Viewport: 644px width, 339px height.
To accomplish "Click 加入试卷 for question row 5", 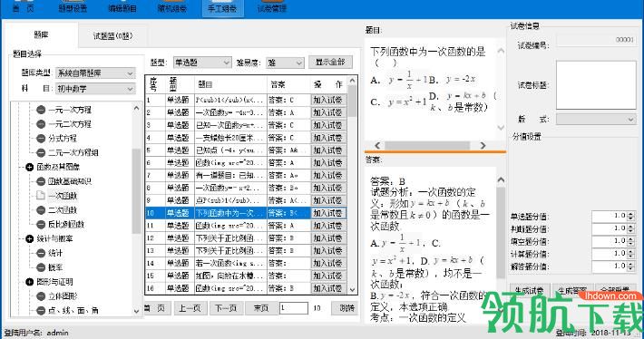I will click(x=327, y=150).
